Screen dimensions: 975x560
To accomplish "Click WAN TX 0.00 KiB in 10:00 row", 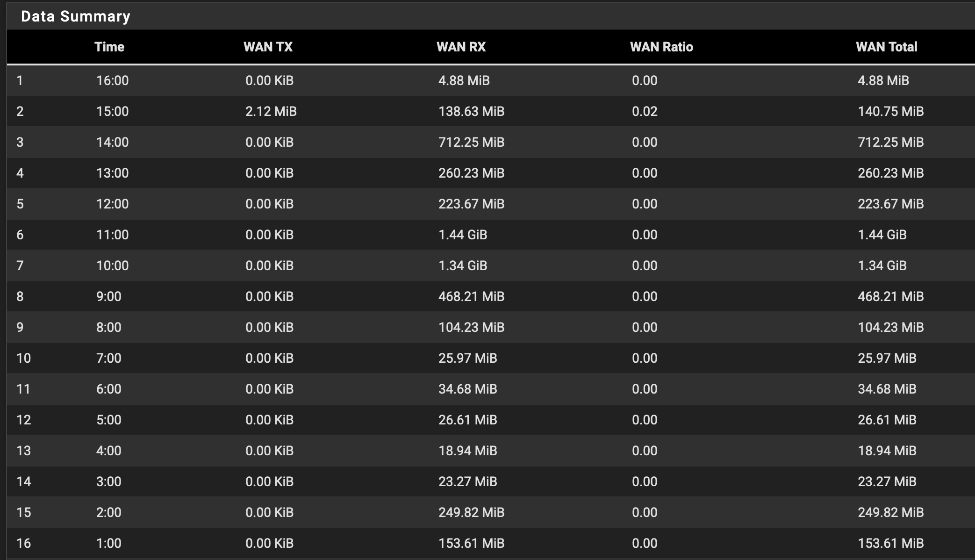I will point(269,266).
